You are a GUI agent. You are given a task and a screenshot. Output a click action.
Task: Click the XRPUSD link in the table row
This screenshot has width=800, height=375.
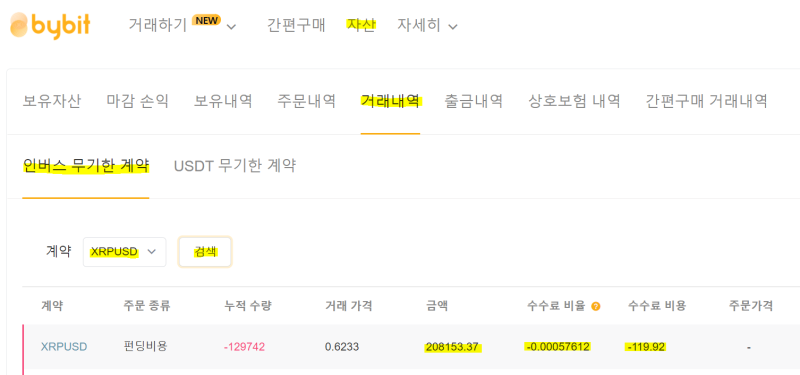(x=64, y=347)
